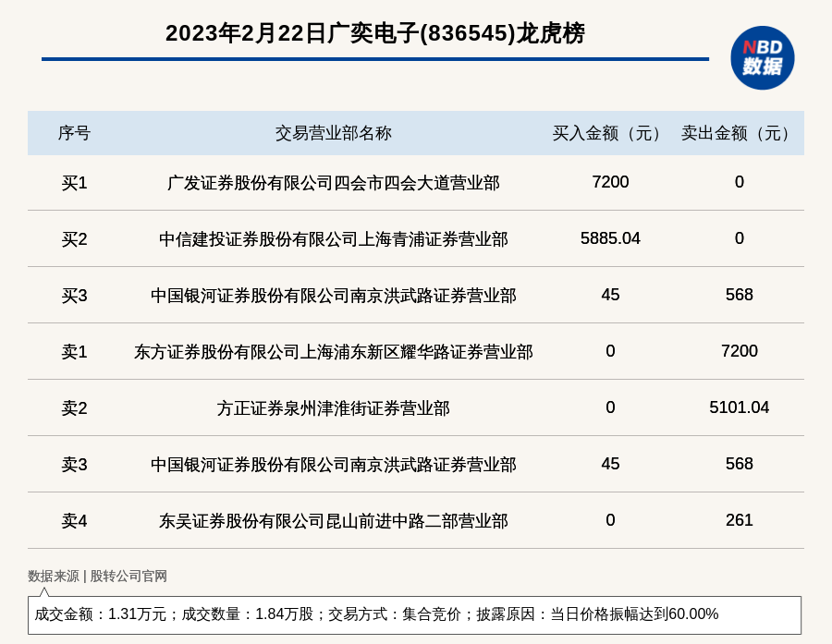The height and width of the screenshot is (644, 832).
Task: Select the value 5885.04
Action: (x=610, y=238)
